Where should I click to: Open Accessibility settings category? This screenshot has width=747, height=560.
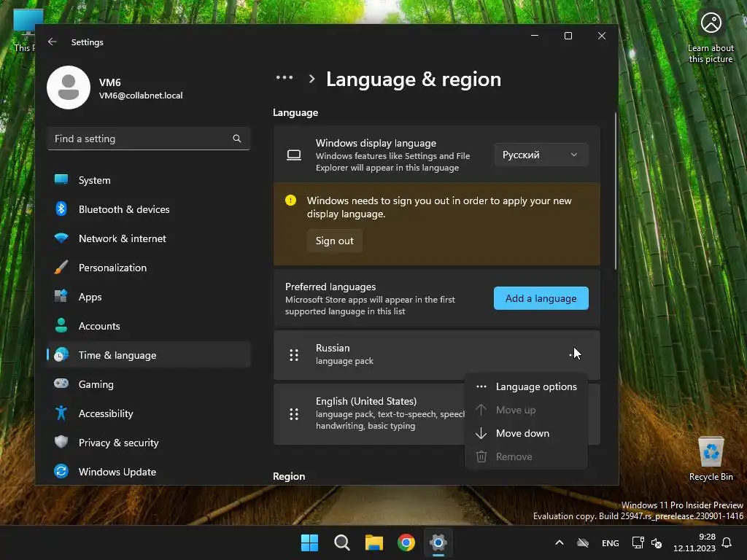[x=149, y=413]
